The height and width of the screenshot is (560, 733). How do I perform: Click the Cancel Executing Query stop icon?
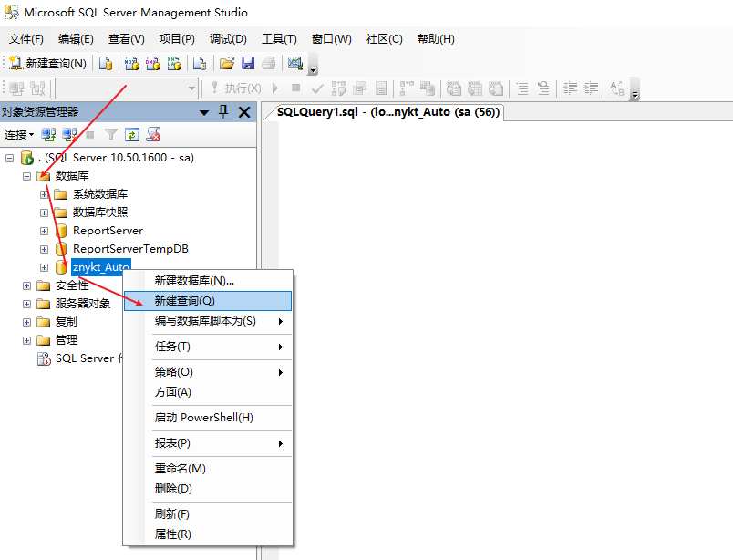pos(295,88)
